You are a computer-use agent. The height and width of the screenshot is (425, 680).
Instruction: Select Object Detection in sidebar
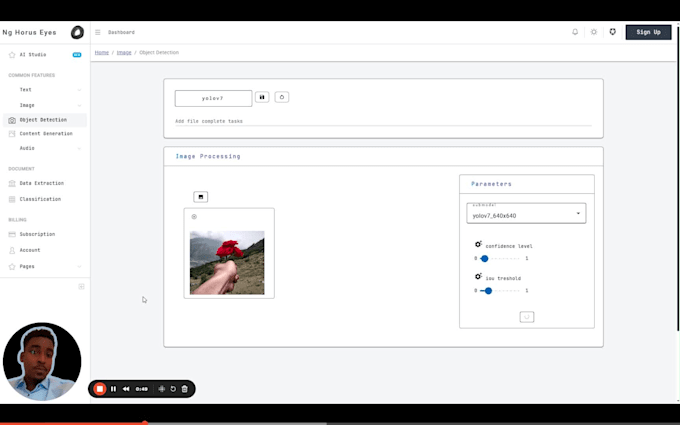click(45, 120)
